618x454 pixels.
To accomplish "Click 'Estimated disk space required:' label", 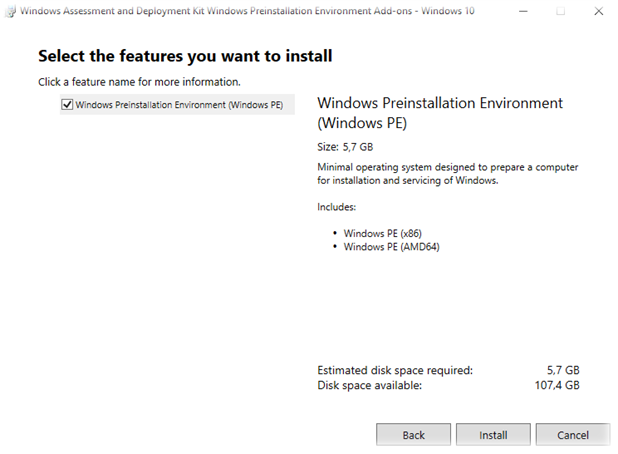I will pos(395,370).
